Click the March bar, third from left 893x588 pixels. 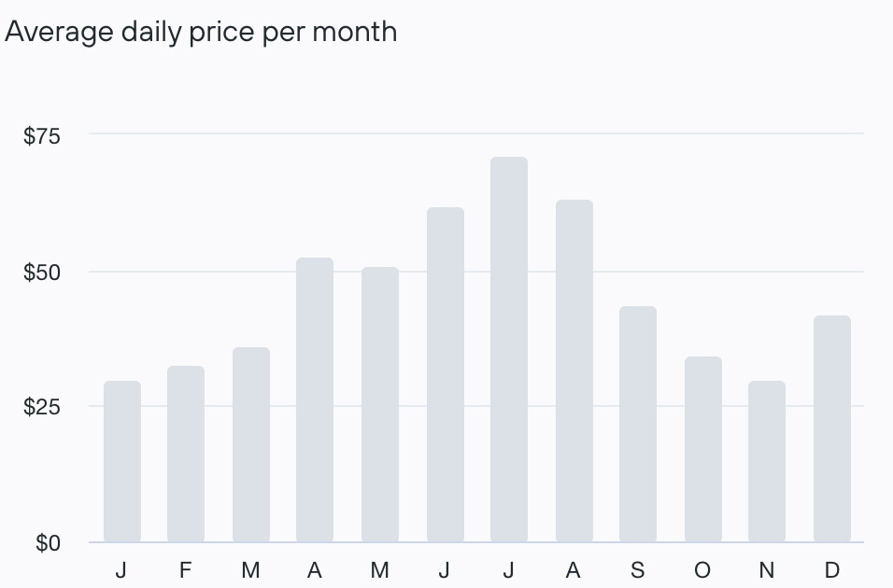click(250, 445)
